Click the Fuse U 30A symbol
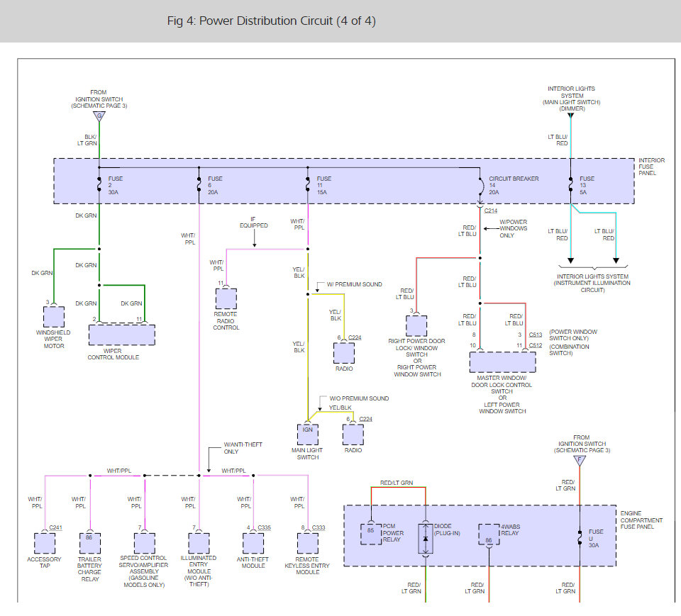 (580, 538)
